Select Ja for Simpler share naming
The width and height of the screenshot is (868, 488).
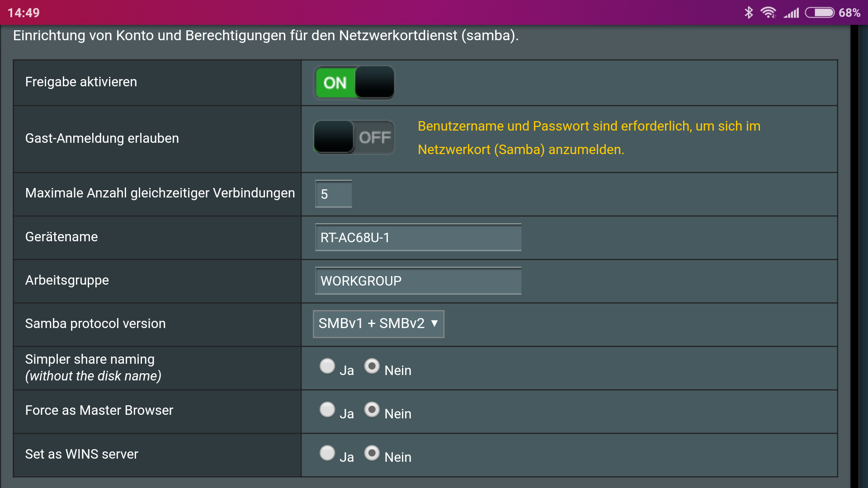327,366
